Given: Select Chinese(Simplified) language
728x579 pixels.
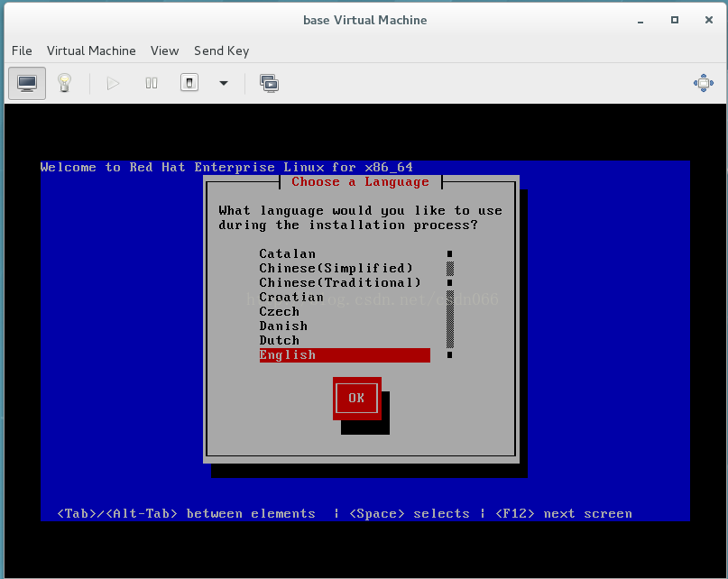Looking at the screenshot, I should pos(345,269).
